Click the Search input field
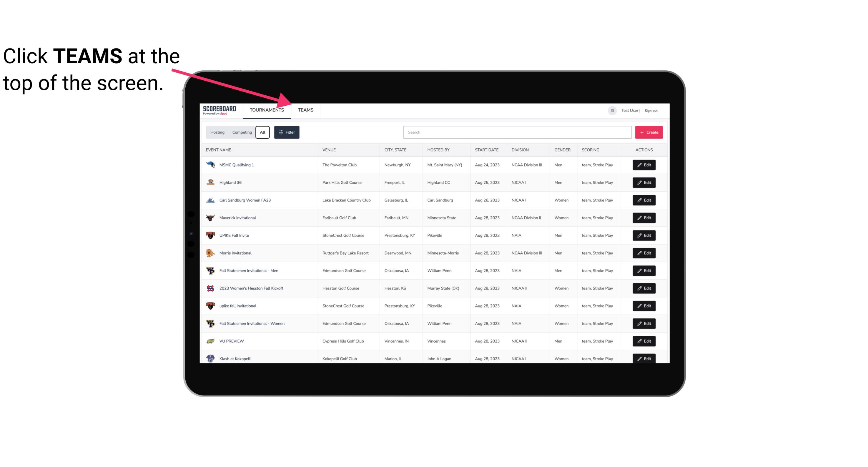868x467 pixels. click(517, 132)
